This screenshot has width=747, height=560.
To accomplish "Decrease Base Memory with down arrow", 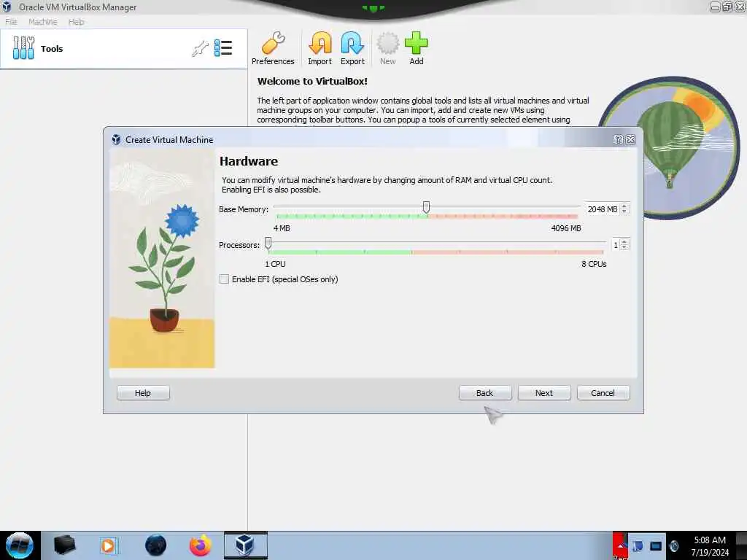I will click(624, 211).
